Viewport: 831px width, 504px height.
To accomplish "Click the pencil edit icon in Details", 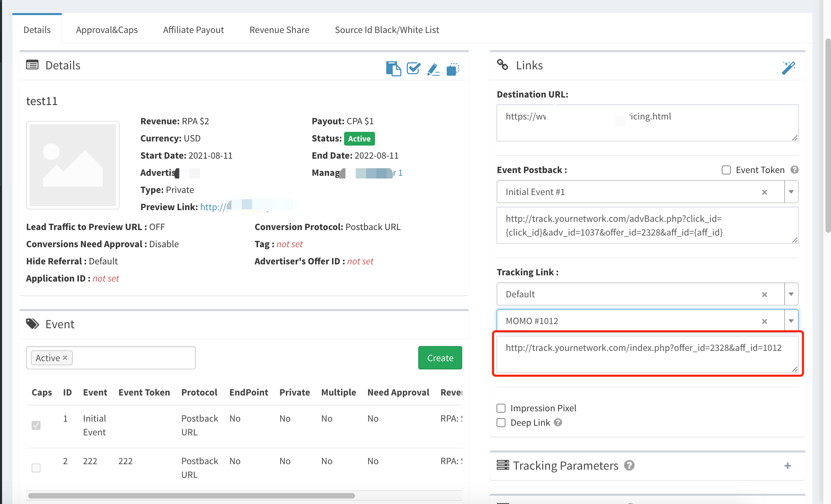I will [x=433, y=69].
